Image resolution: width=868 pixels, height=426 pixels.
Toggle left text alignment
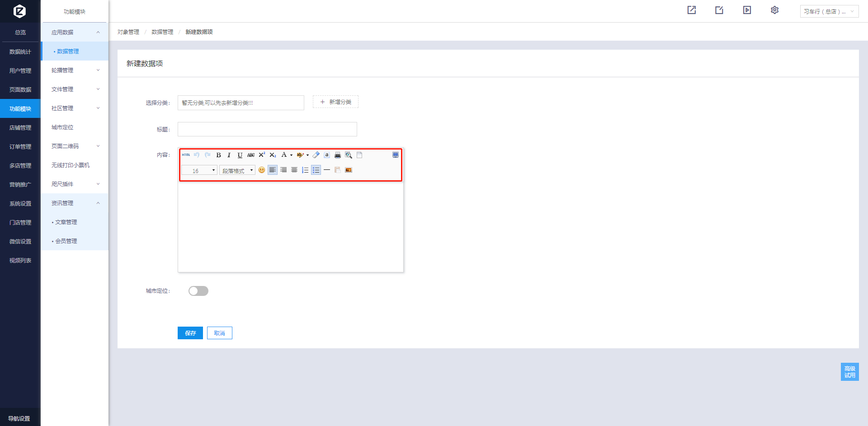(273, 170)
